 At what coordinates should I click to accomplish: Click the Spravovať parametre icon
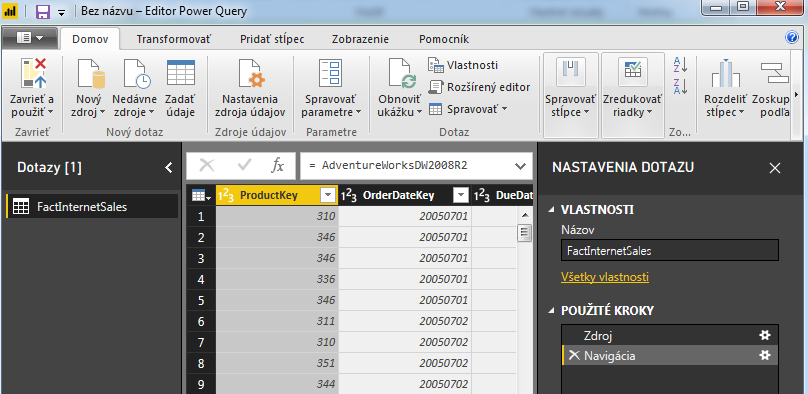click(x=331, y=73)
